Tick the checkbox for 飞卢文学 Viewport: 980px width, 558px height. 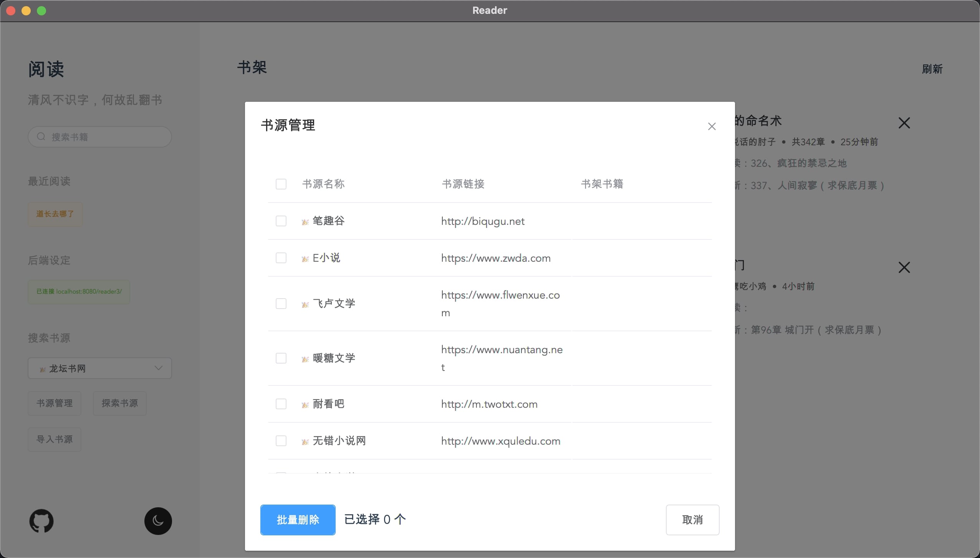(x=281, y=304)
